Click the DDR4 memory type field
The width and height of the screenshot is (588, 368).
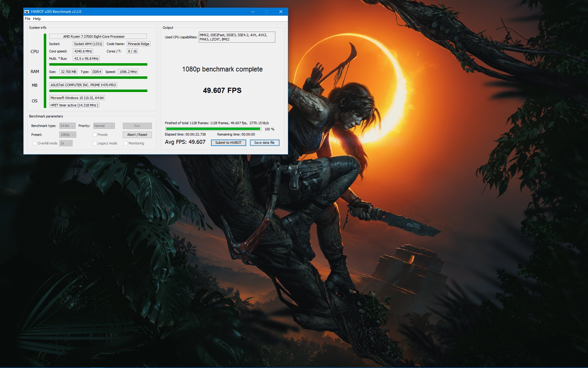pyautogui.click(x=97, y=72)
